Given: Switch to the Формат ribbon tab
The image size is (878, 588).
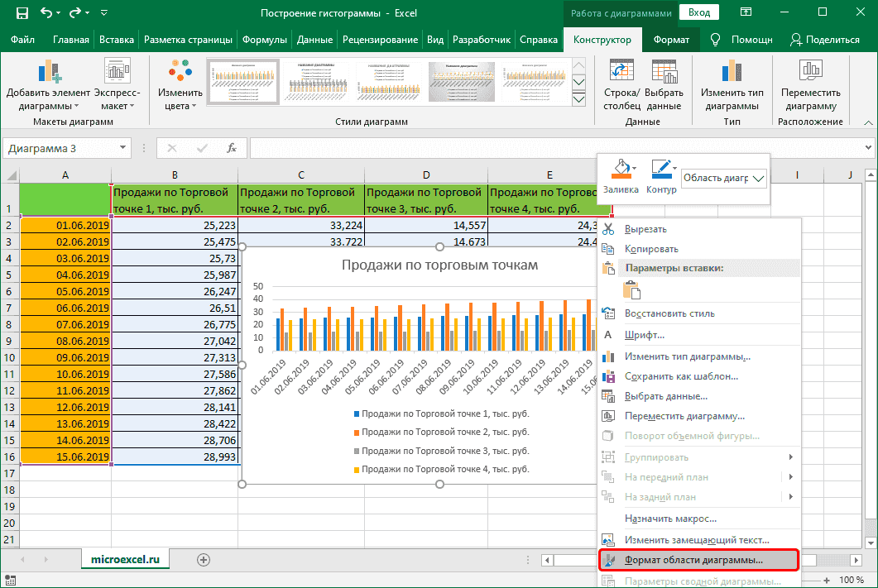Looking at the screenshot, I should coord(670,39).
